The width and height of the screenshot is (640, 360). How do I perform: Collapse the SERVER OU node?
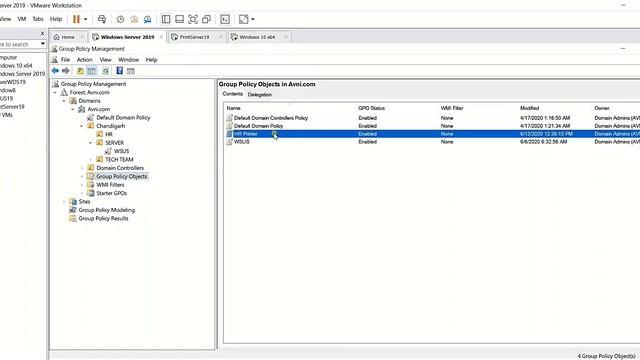pyautogui.click(x=91, y=143)
